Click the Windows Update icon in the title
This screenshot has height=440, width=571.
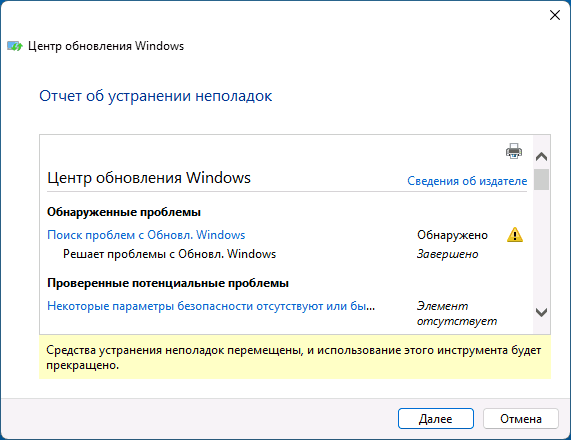15,46
